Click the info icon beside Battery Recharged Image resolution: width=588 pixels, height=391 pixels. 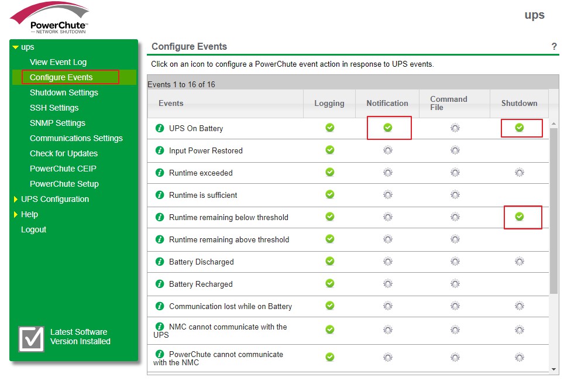(x=160, y=284)
